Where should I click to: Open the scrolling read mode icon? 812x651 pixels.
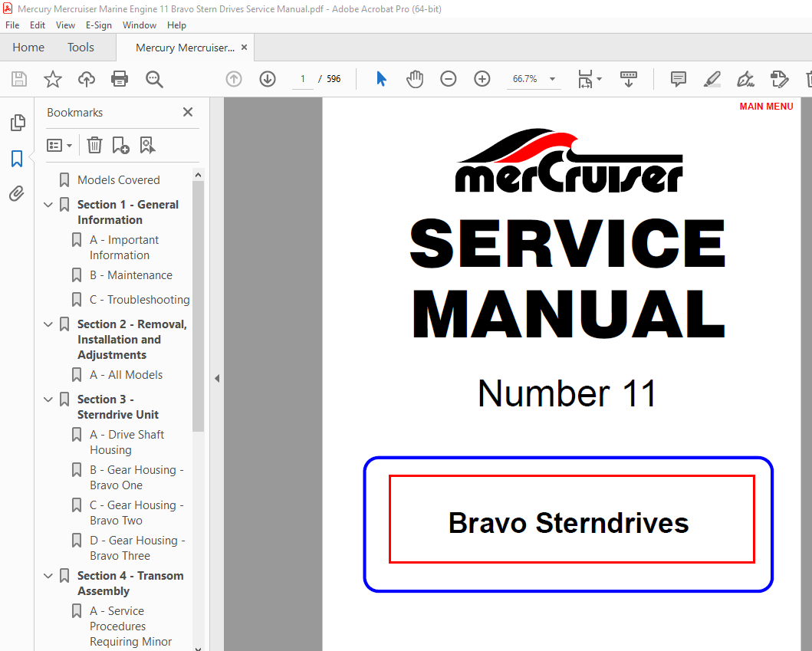[x=628, y=79]
